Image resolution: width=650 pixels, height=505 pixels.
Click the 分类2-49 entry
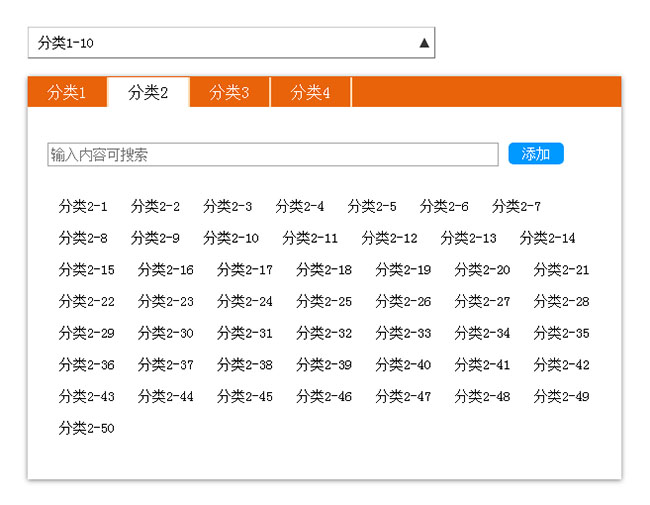(561, 397)
